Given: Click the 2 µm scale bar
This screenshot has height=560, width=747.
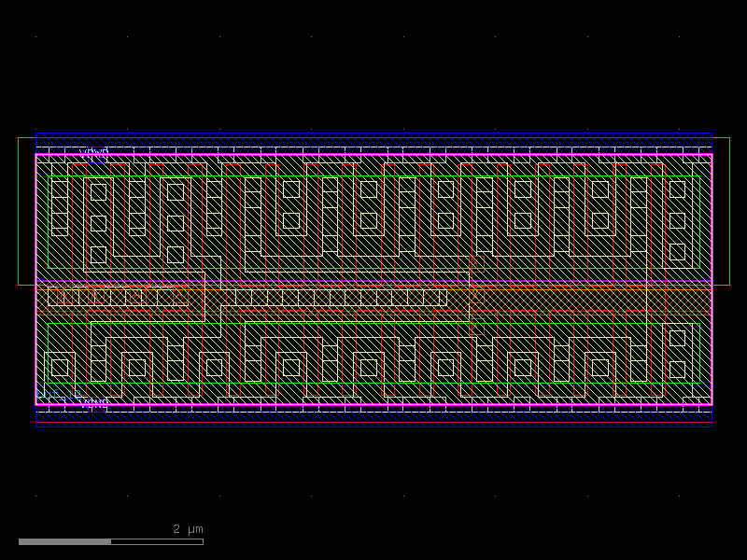Looking at the screenshot, I should (112, 539).
